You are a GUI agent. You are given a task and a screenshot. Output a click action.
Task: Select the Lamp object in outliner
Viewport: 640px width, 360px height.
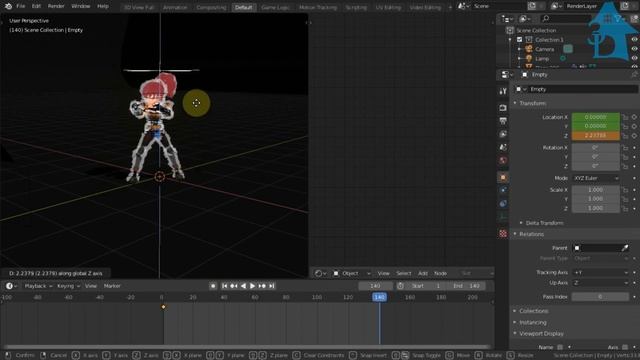point(542,58)
